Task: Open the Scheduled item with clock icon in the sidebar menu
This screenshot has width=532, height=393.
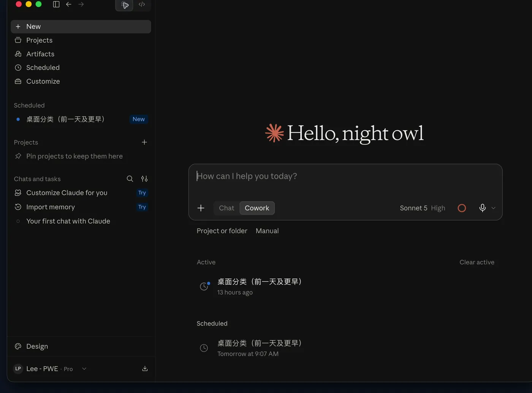Action: pos(81,68)
